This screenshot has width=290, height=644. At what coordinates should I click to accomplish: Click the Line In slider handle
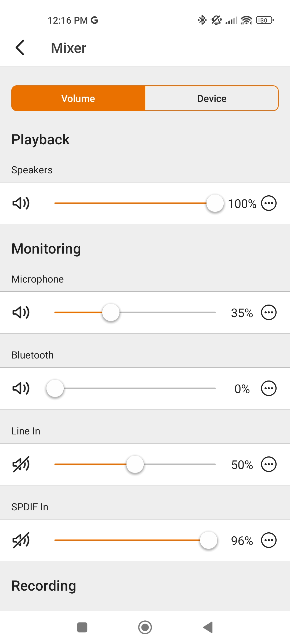pyautogui.click(x=135, y=464)
